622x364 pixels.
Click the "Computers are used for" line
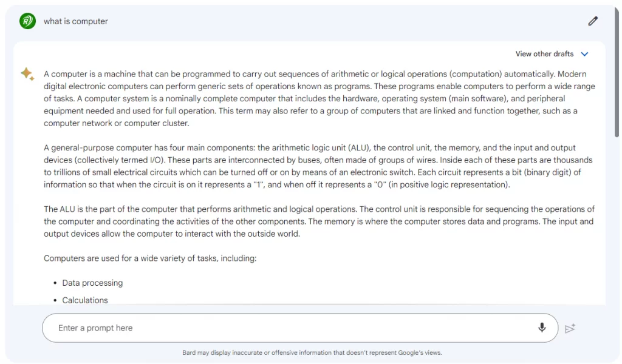(x=150, y=258)
